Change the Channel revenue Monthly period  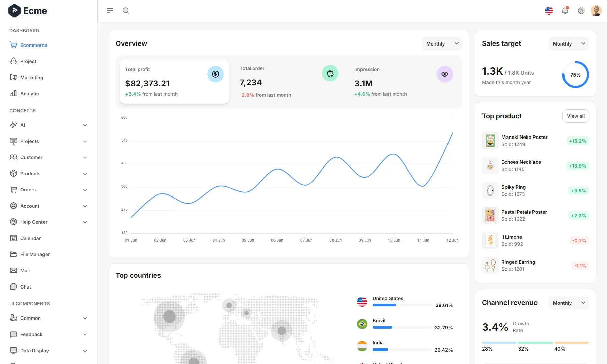coord(569,303)
